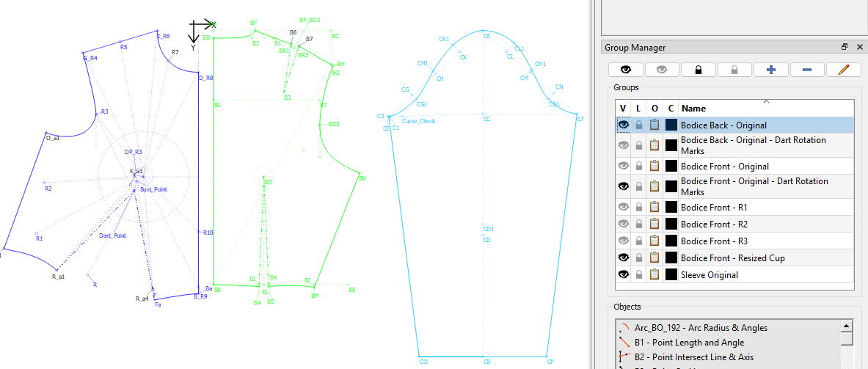Click the show all groups eye button
868x369 pixels.
(625, 70)
